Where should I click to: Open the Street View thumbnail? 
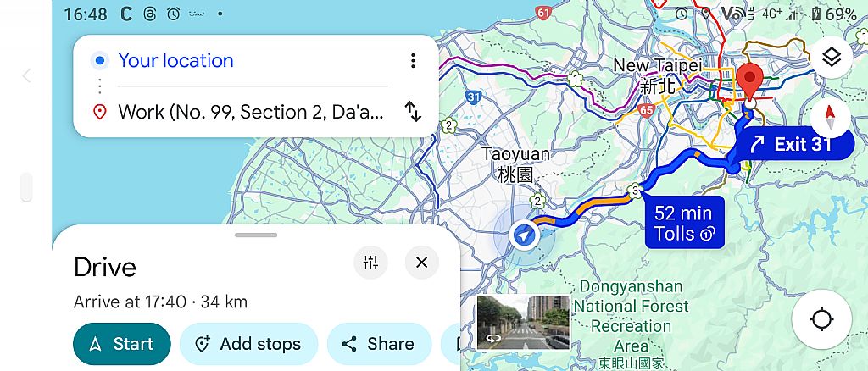coord(524,323)
